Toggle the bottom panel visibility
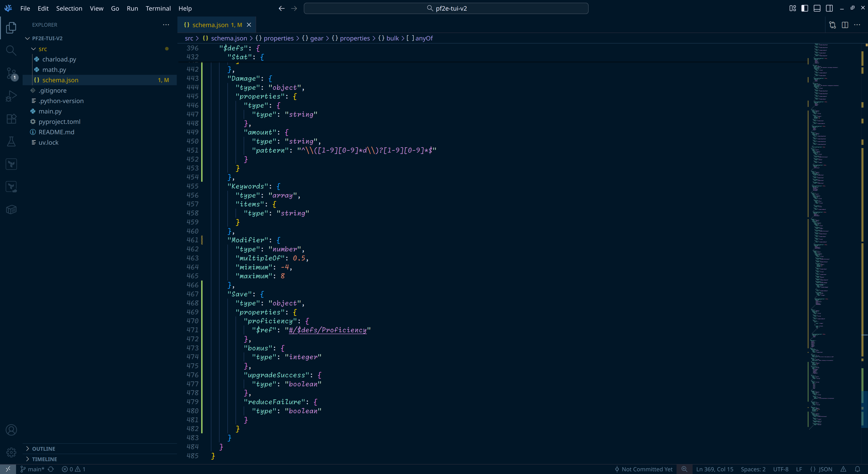Viewport: 868px width, 474px height. pos(817,8)
